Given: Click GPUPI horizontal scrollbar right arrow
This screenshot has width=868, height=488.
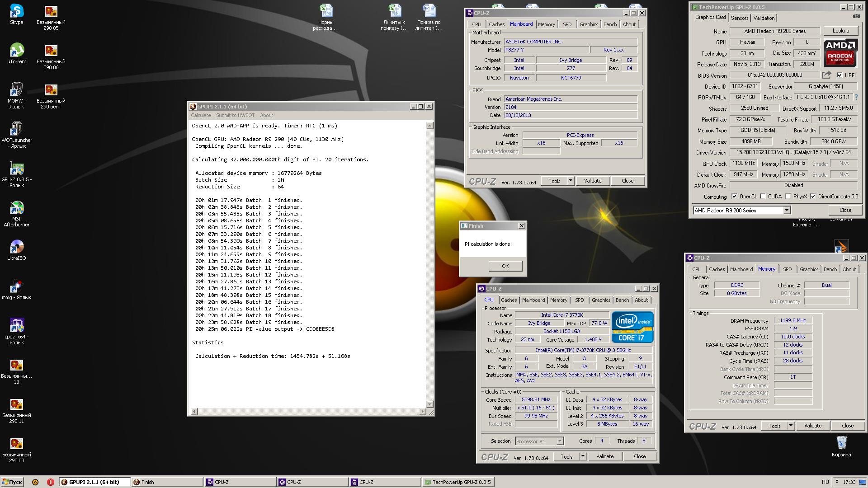Looking at the screenshot, I should (422, 411).
